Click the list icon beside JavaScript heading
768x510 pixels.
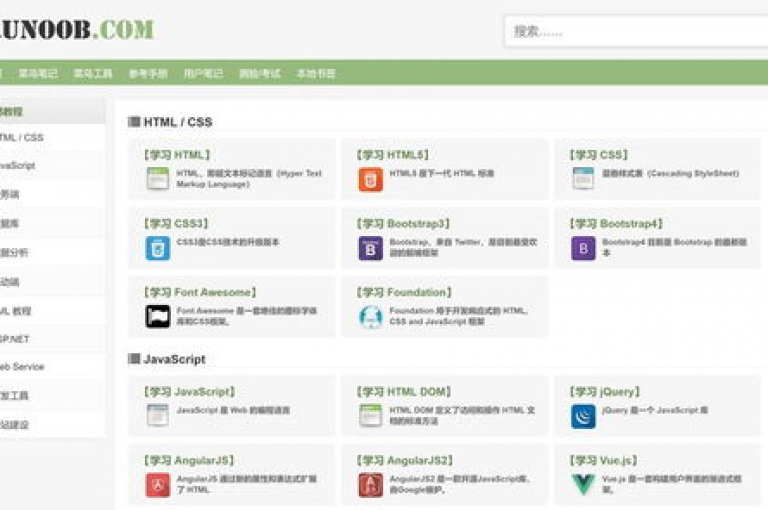[134, 359]
